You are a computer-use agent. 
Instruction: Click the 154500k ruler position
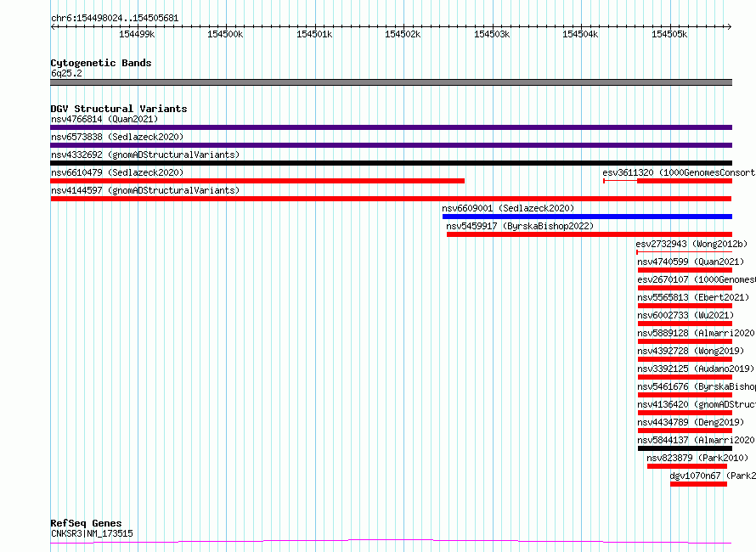225,34
